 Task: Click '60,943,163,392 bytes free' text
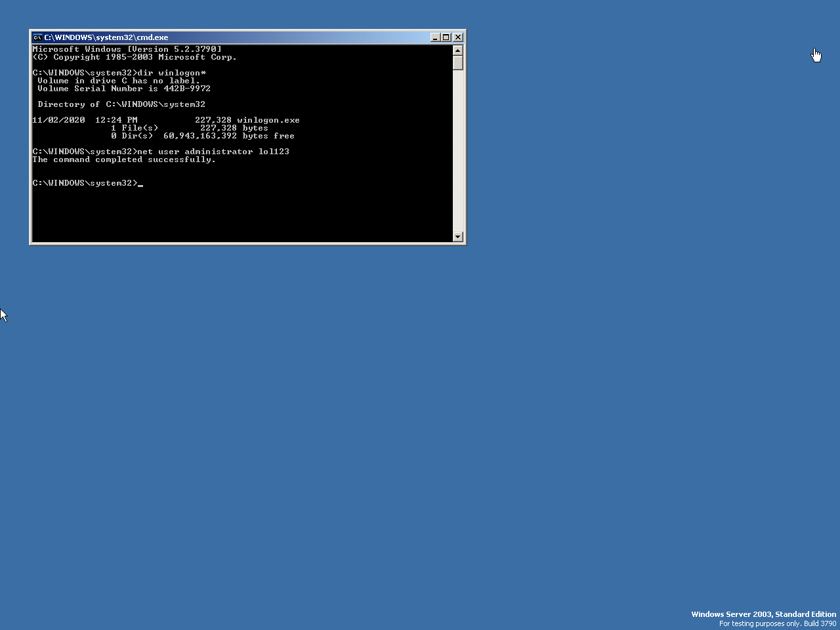pyautogui.click(x=229, y=136)
